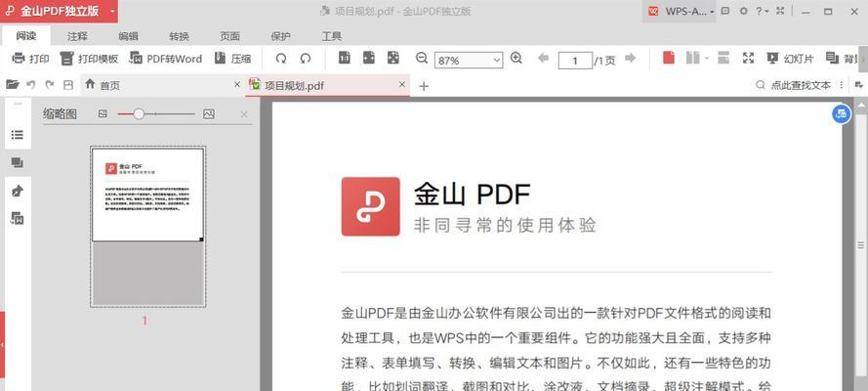Switch to the 工具 tab
Screen dimensions: 868x391
pos(332,36)
